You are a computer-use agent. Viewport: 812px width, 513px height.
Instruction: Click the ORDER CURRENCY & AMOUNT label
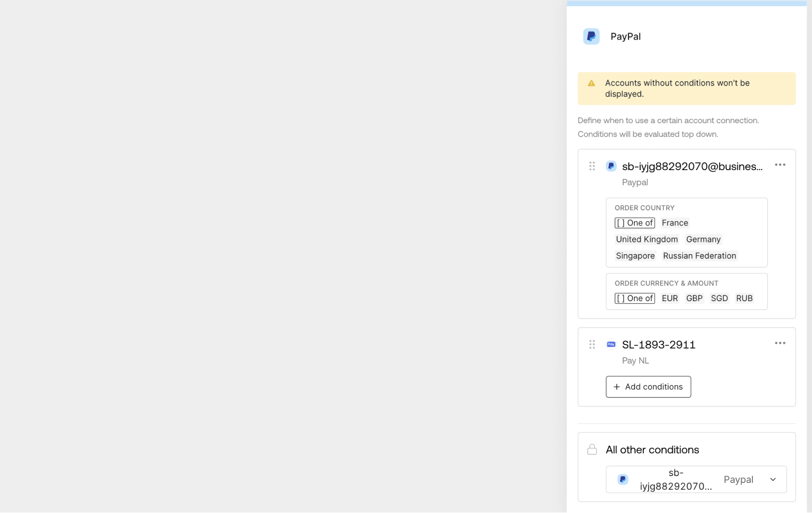click(x=666, y=284)
